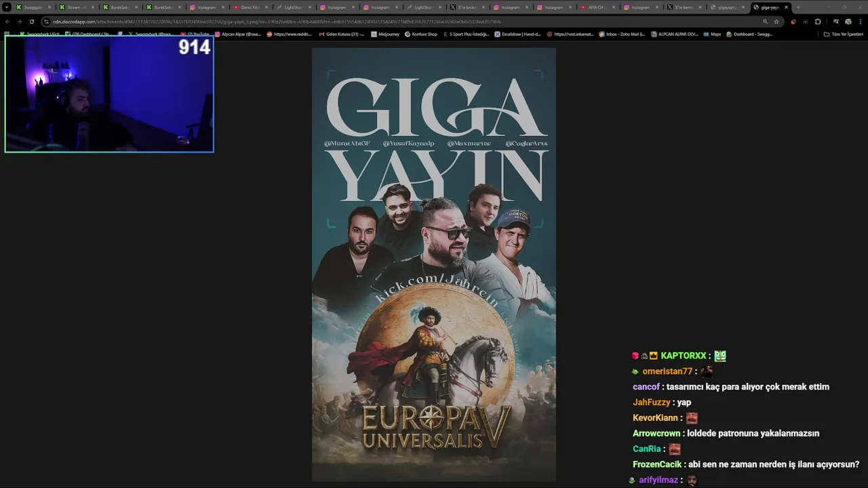Click the 914 viewer counter on webcam overlay
The image size is (868, 488).
point(194,47)
